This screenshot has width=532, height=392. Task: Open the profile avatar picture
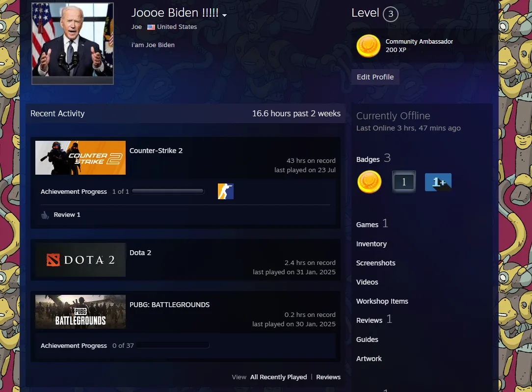tap(73, 43)
